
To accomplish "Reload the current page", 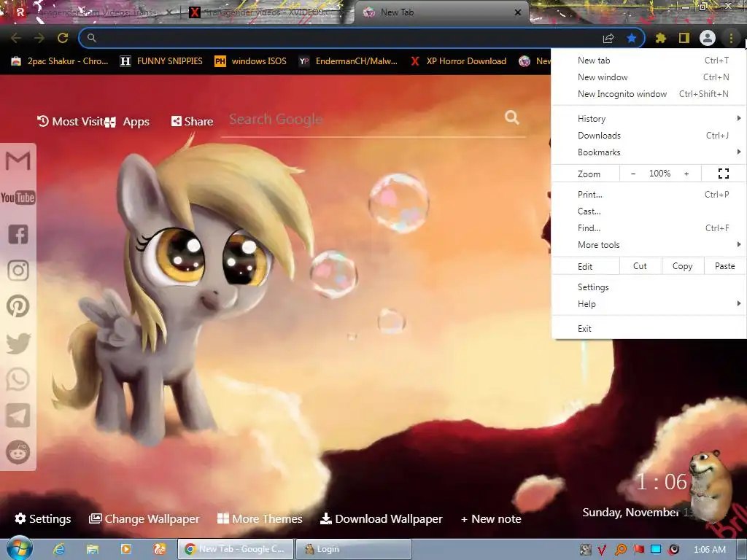I will (x=63, y=38).
